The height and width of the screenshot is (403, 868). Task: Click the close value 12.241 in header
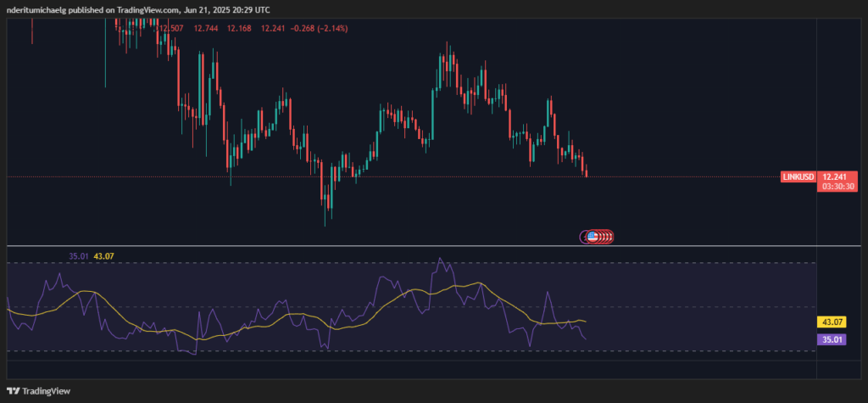coord(273,28)
